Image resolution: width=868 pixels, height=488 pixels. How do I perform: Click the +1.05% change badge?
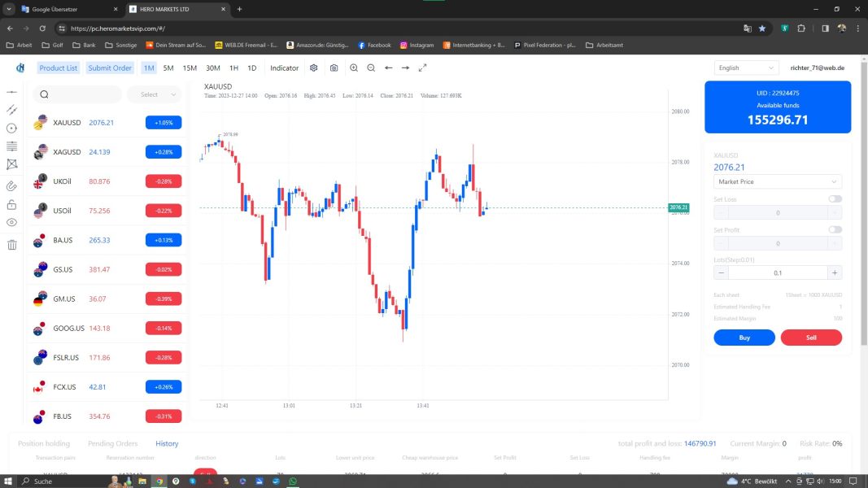[164, 122]
